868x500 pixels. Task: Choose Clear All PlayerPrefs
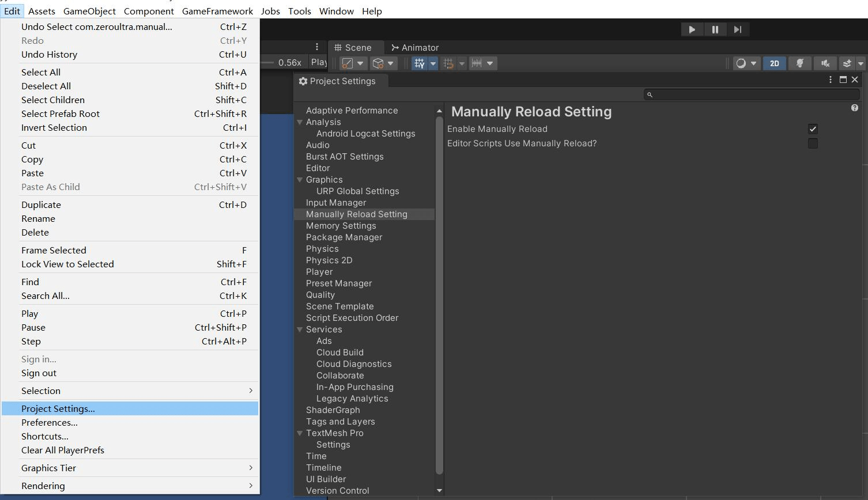click(130, 450)
